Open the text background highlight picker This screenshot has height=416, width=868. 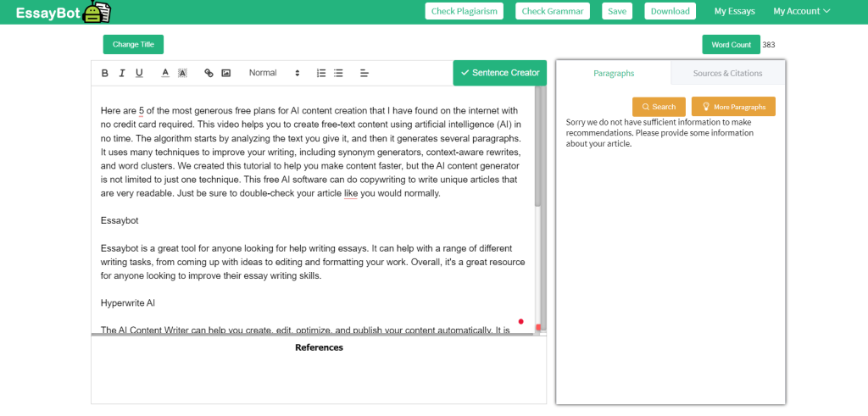click(182, 73)
